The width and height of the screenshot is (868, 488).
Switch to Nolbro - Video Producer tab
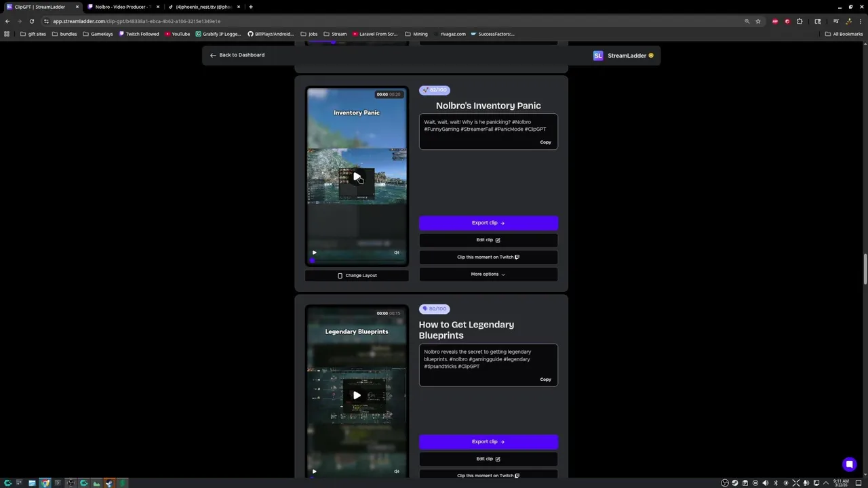tap(122, 7)
